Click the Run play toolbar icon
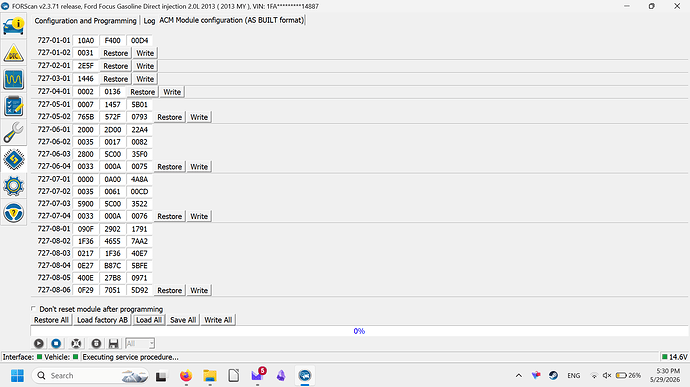This screenshot has height=387, width=690. click(x=39, y=343)
